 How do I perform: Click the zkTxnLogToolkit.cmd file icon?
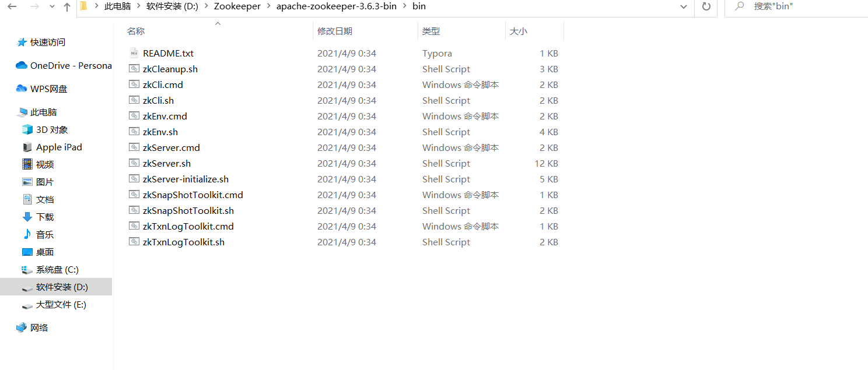click(134, 226)
